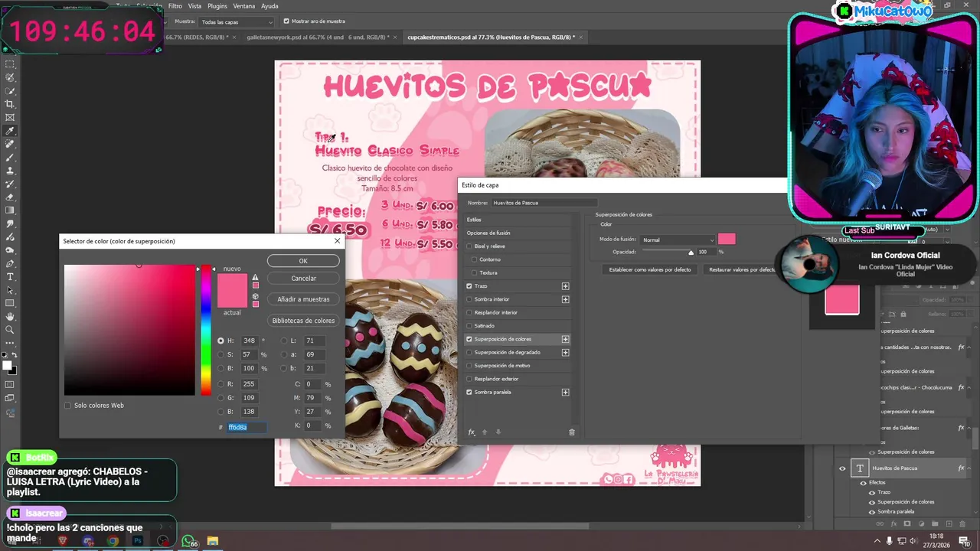Viewport: 980px width, 551px height.
Task: Open the Modo de fusión dropdown
Action: coord(678,240)
